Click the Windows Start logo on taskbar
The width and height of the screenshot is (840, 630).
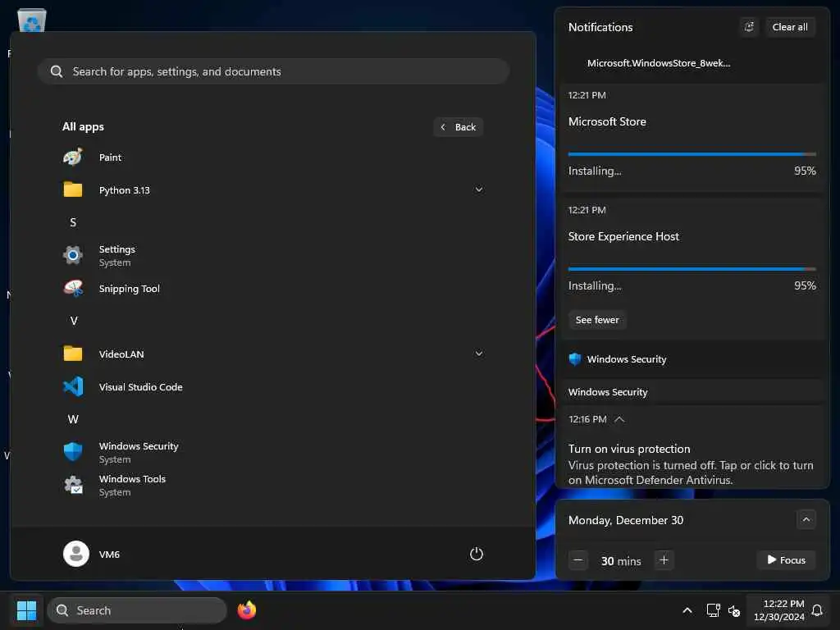pyautogui.click(x=26, y=610)
